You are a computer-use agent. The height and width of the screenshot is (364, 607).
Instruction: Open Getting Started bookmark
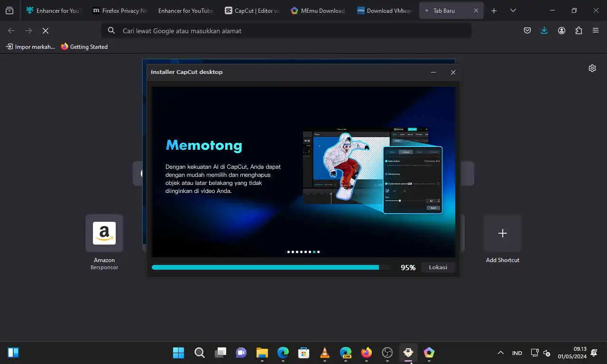click(x=84, y=46)
